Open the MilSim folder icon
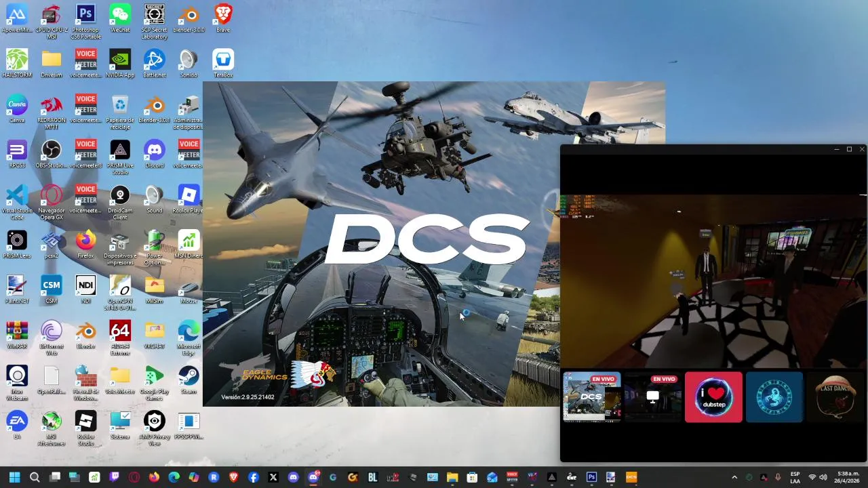The image size is (868, 488). click(154, 289)
